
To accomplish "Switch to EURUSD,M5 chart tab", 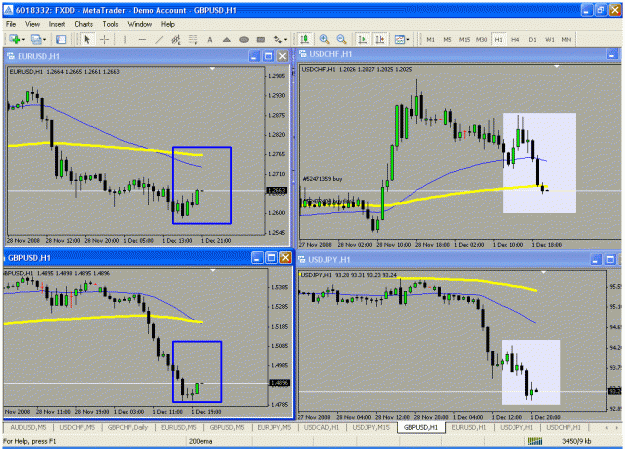I will pyautogui.click(x=179, y=427).
